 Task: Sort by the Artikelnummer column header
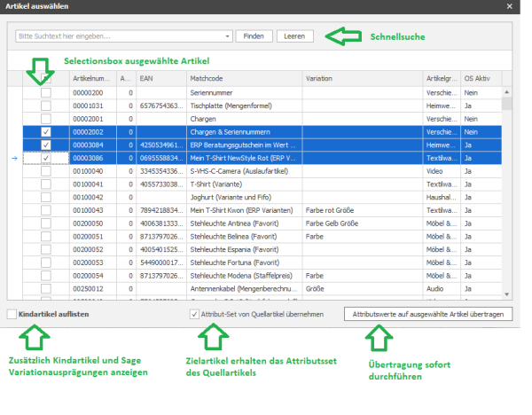(91, 79)
